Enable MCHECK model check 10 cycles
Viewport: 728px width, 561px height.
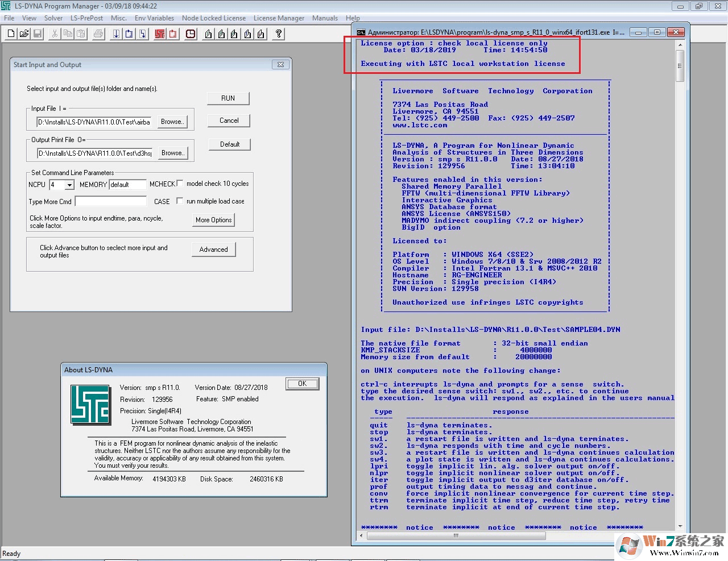click(x=180, y=184)
